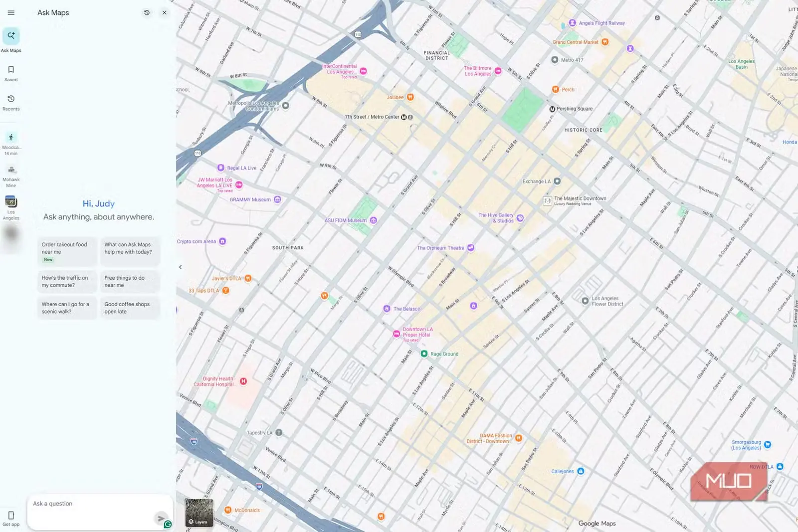798x532 pixels.
Task: Click the Get app phone icon
Action: [x=11, y=515]
